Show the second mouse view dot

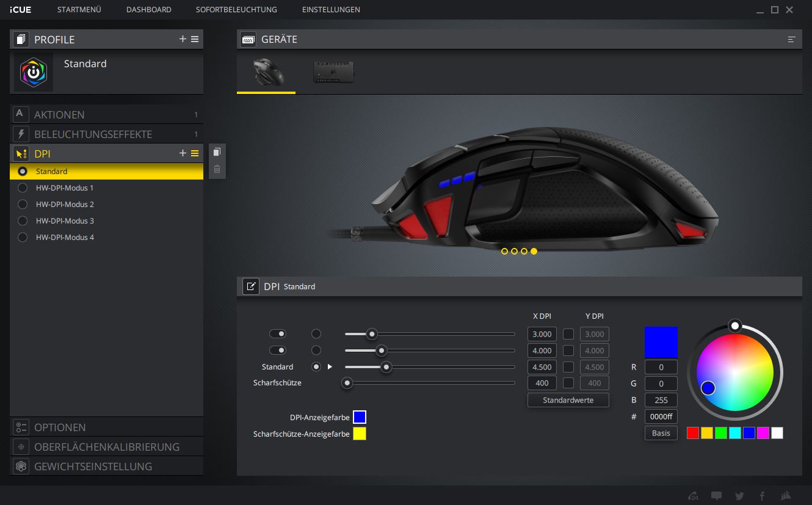coord(514,251)
